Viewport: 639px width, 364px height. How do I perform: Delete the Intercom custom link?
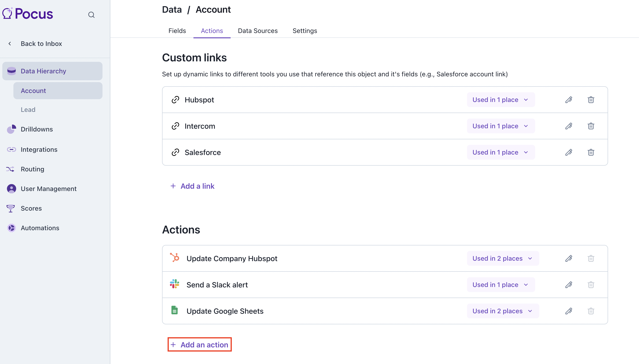591,126
